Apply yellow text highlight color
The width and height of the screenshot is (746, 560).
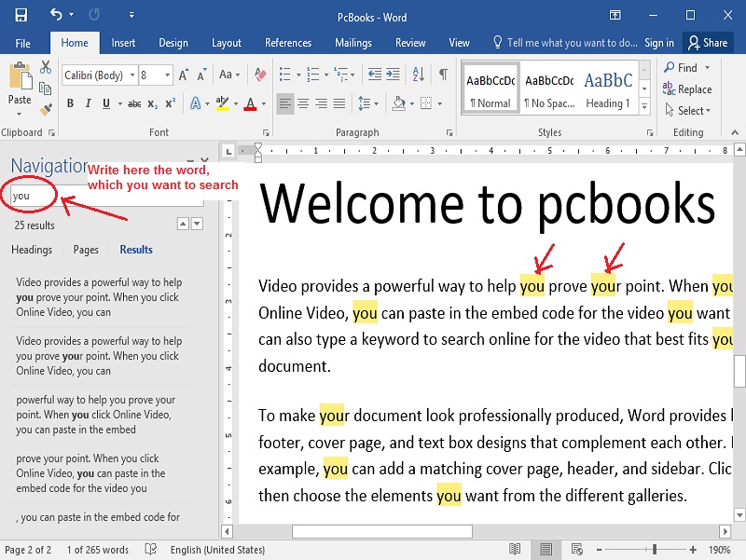[222, 103]
